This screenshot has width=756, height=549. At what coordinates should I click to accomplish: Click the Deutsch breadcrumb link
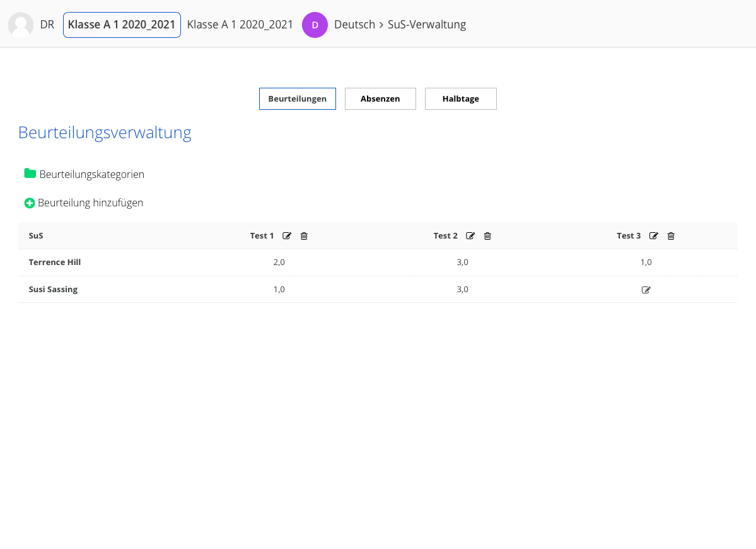tap(354, 25)
